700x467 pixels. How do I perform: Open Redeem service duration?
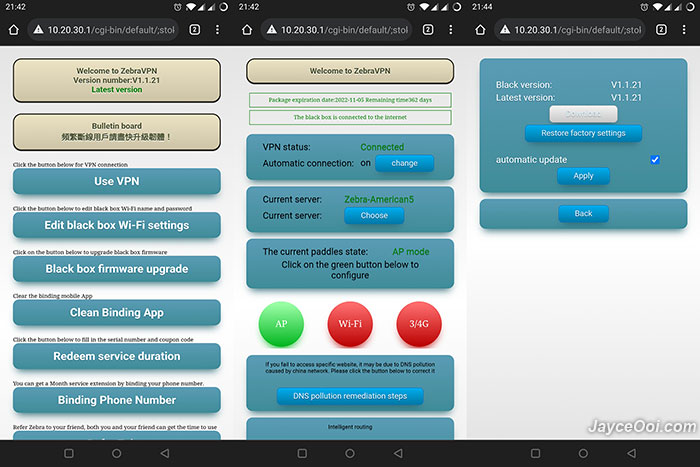click(117, 356)
